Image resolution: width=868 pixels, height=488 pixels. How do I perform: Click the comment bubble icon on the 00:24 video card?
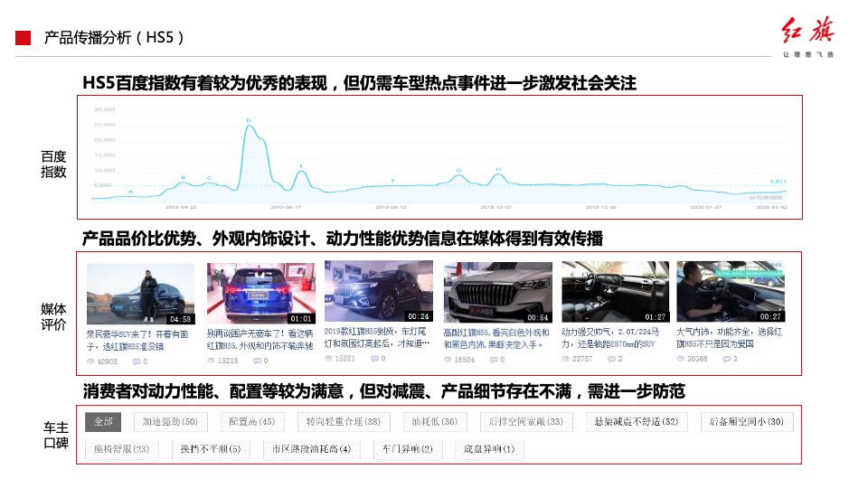coord(374,359)
